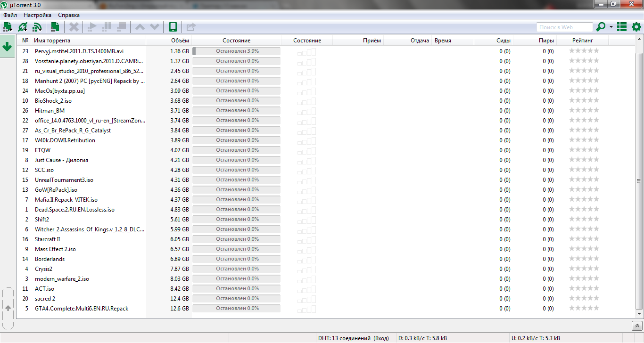Click the Add Torrent toolbar icon

coord(8,27)
